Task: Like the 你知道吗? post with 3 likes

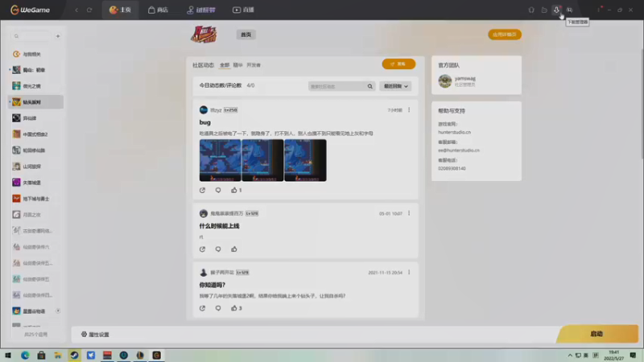Action: tap(236, 308)
